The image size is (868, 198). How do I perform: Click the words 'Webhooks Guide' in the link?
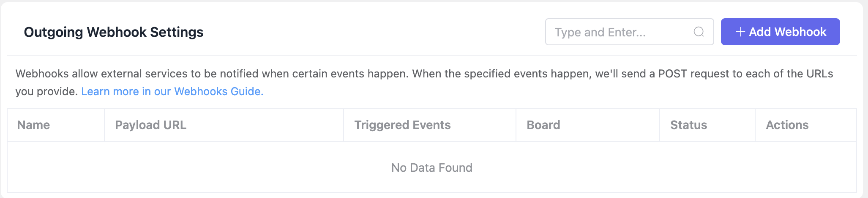click(218, 91)
